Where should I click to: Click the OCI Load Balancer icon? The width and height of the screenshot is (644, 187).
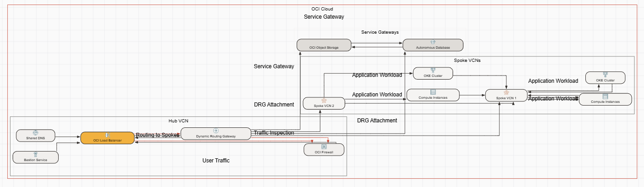[x=107, y=135]
